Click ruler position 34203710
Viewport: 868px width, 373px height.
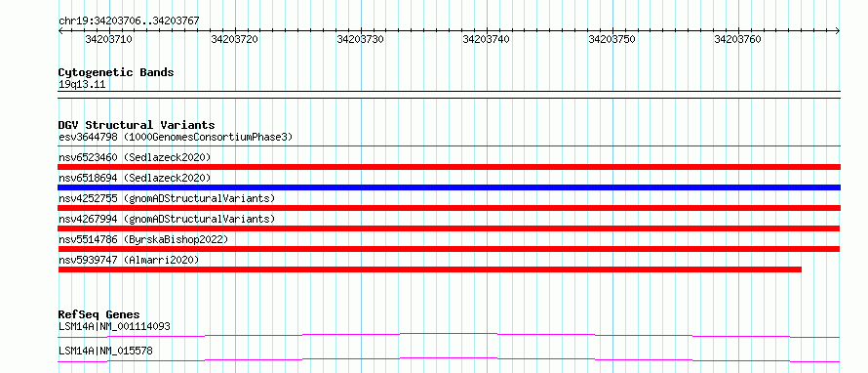[x=109, y=39]
